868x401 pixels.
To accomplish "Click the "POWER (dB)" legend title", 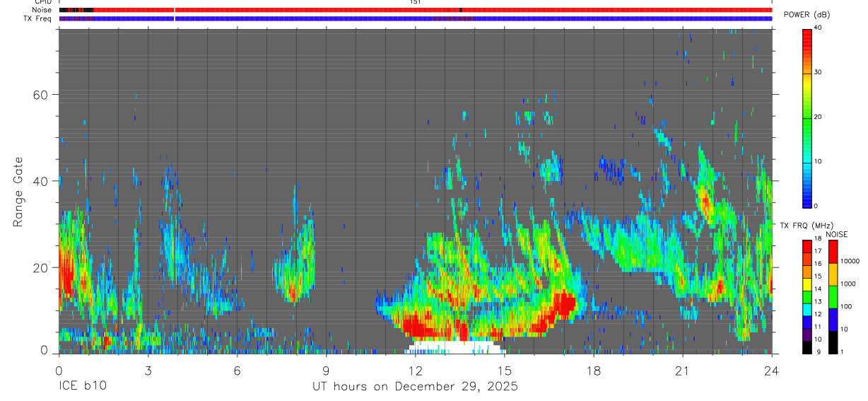I will pos(807,15).
